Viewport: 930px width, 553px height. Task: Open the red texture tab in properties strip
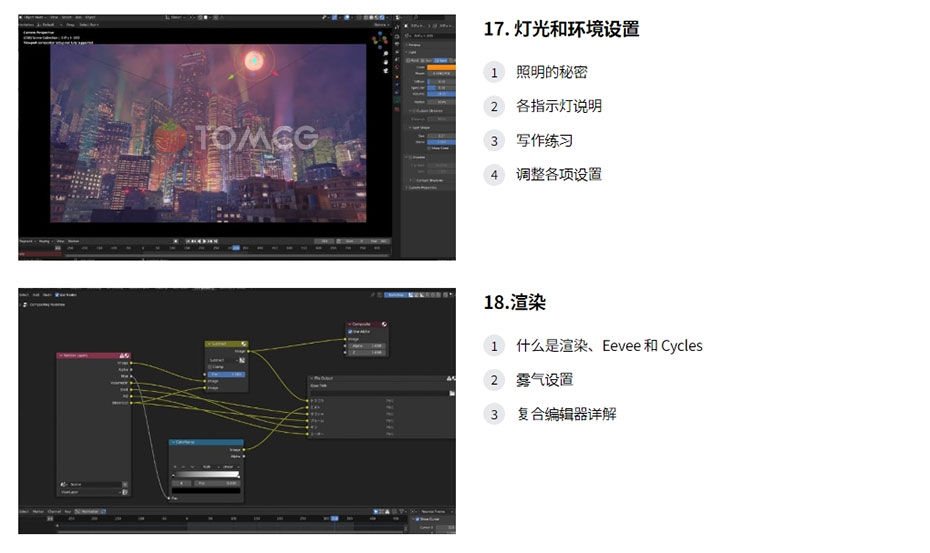coord(397,109)
